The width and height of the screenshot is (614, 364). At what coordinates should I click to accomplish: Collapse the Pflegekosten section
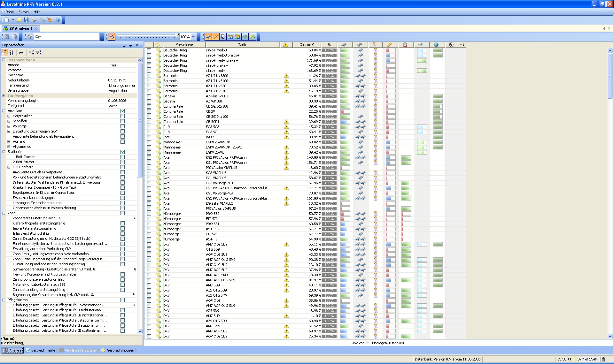[x=4, y=300]
